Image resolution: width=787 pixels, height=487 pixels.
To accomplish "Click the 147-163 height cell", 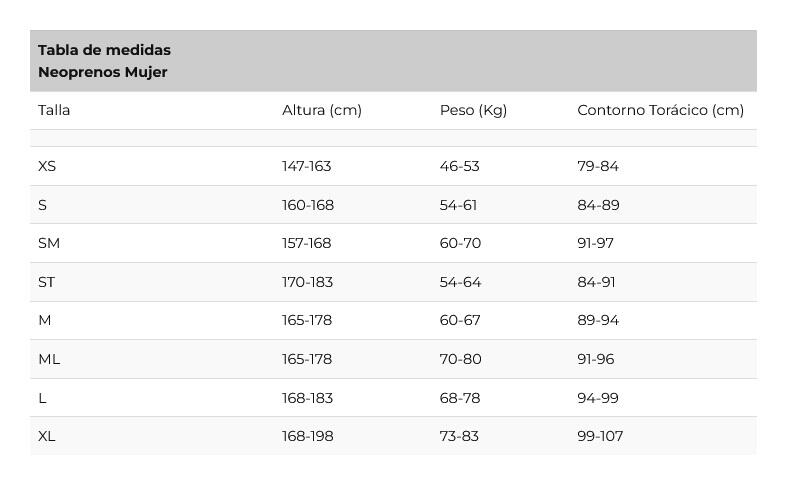I will tap(307, 166).
